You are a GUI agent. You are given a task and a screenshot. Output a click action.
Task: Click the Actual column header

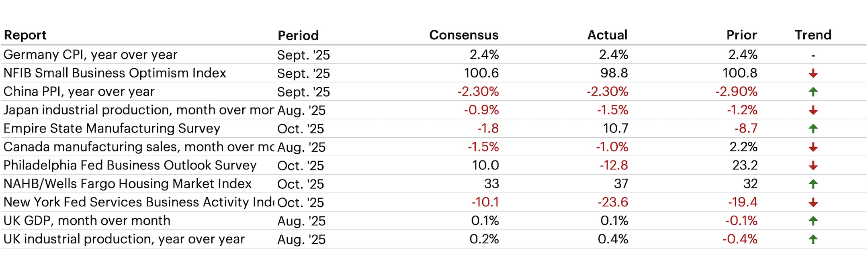pos(607,35)
